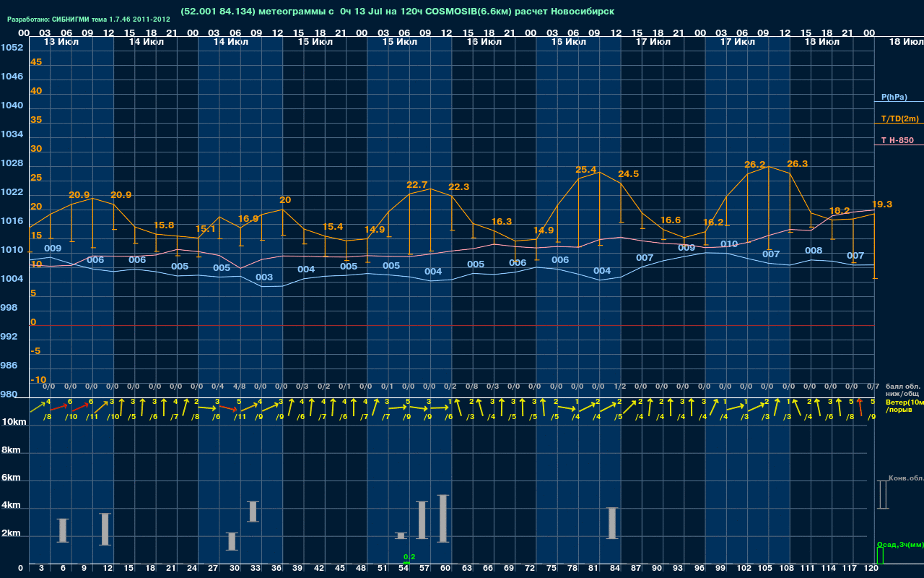Screen dimensions: 924x578
Task: Select the P(hPa) legend label
Action: 894,97
